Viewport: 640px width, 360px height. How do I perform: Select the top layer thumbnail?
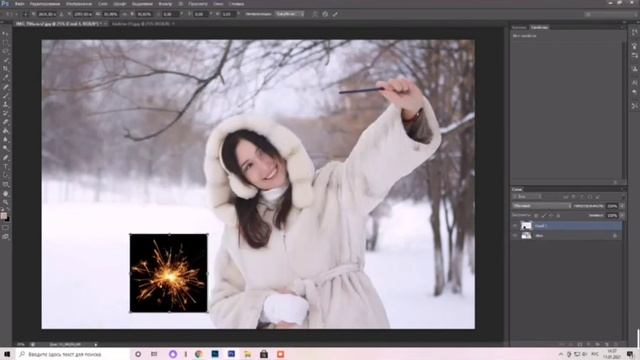point(526,226)
